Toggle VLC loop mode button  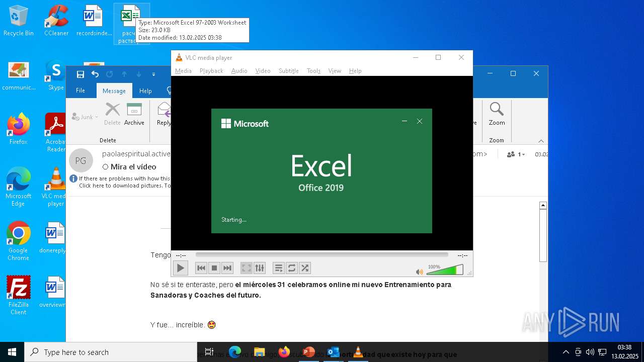(292, 268)
